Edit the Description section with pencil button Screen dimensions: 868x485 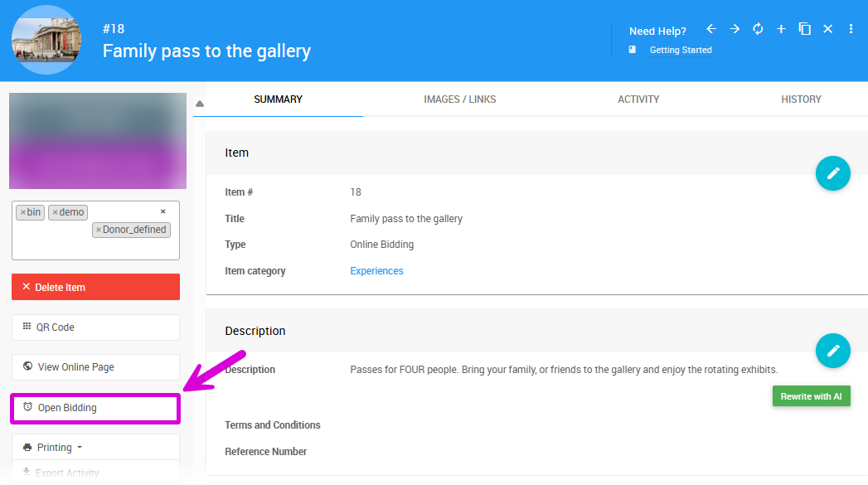pyautogui.click(x=832, y=351)
